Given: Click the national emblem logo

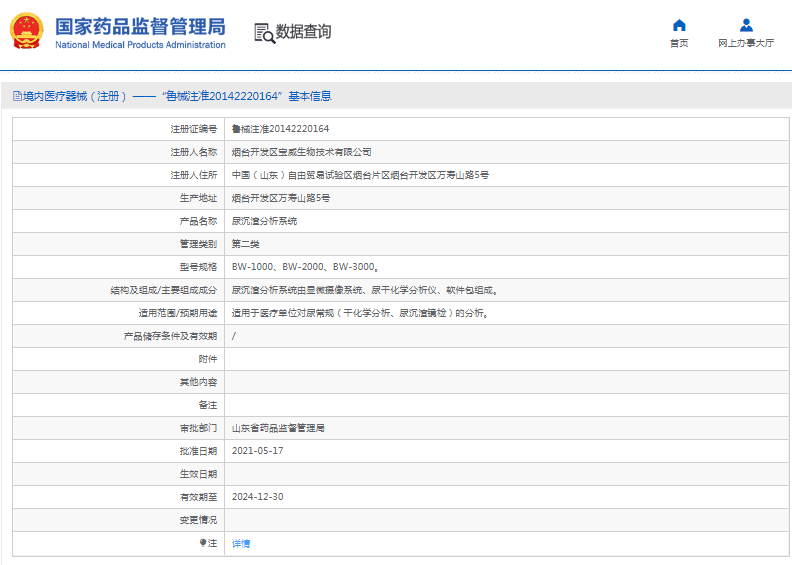Looking at the screenshot, I should [27, 32].
